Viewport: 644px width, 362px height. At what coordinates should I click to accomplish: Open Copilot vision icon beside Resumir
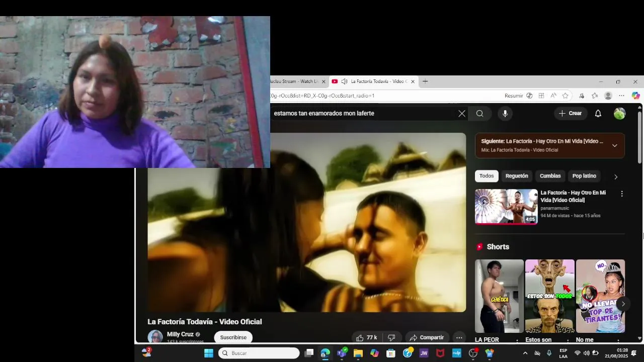[x=529, y=96]
